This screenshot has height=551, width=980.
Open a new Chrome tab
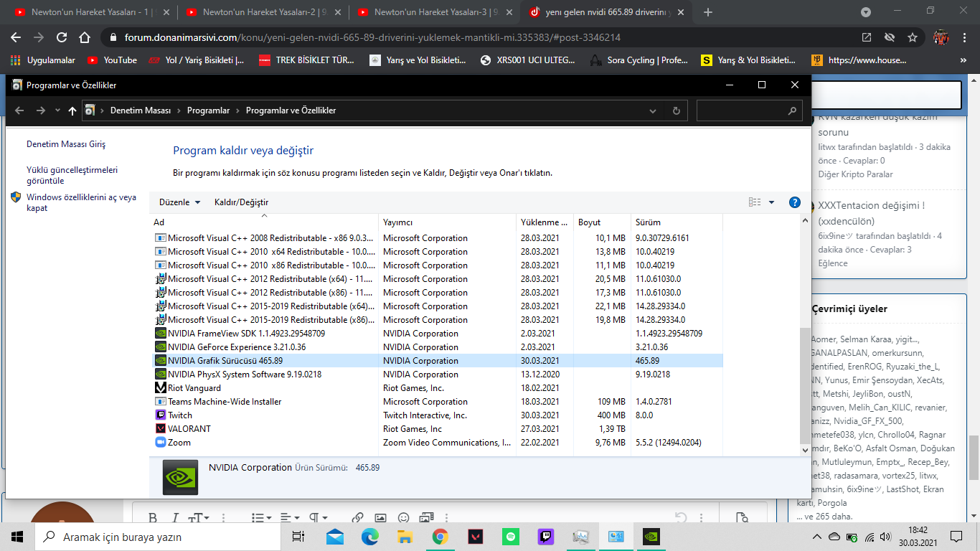[x=708, y=12]
